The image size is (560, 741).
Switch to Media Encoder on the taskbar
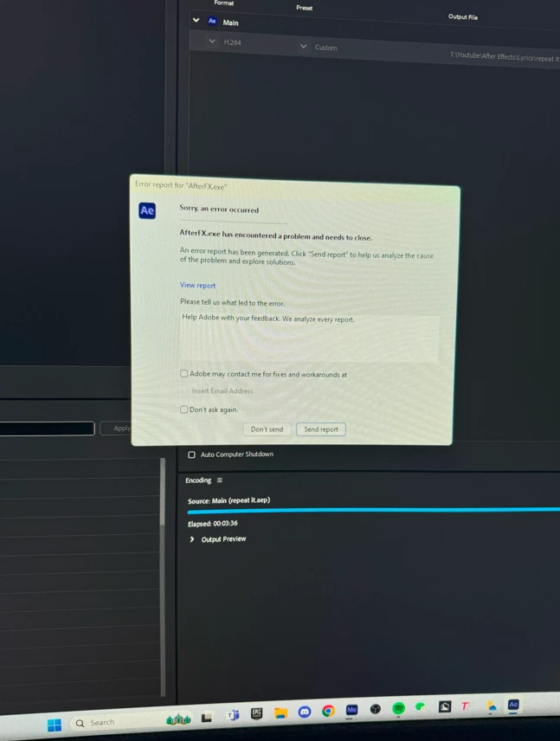pos(351,710)
